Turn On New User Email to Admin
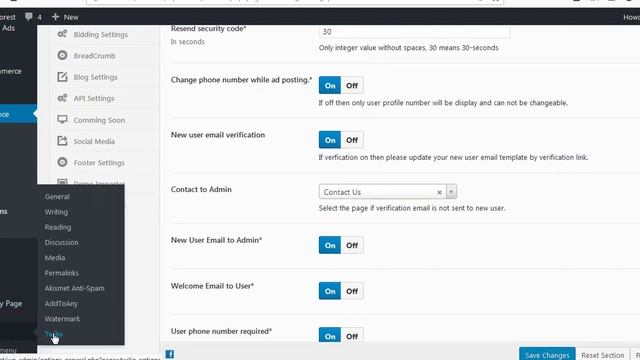 (x=330, y=245)
